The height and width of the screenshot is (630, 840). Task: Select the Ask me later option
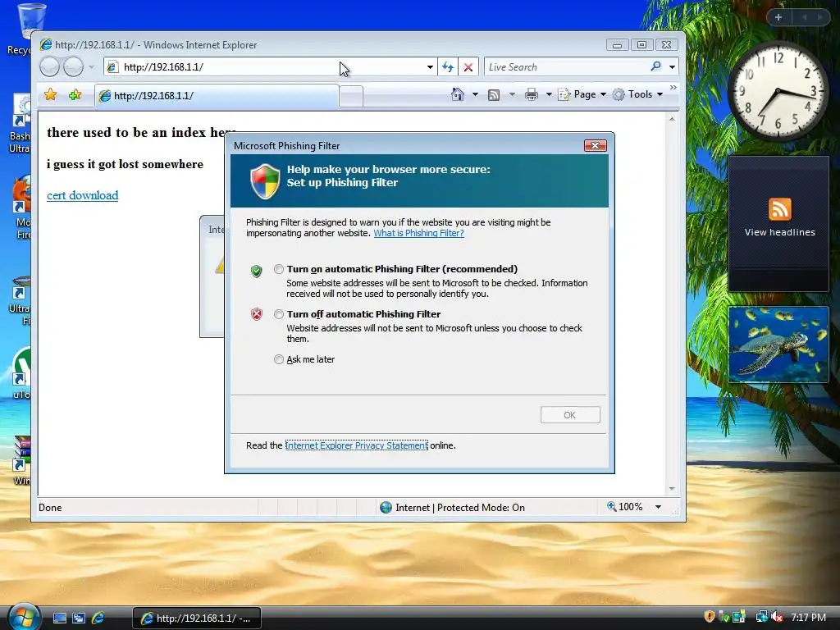click(x=279, y=359)
